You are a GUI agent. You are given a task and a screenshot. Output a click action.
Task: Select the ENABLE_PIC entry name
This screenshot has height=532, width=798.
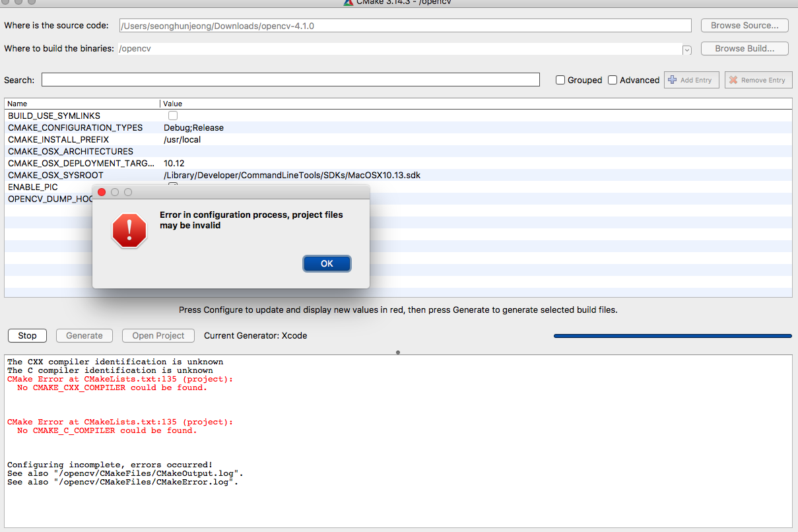tap(33, 187)
